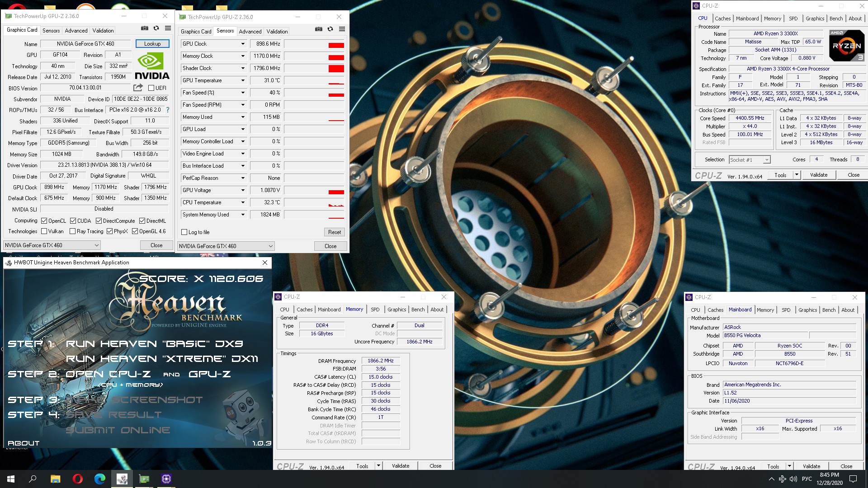
Task: Click the CPU Temperature sensor graph
Action: (x=314, y=202)
